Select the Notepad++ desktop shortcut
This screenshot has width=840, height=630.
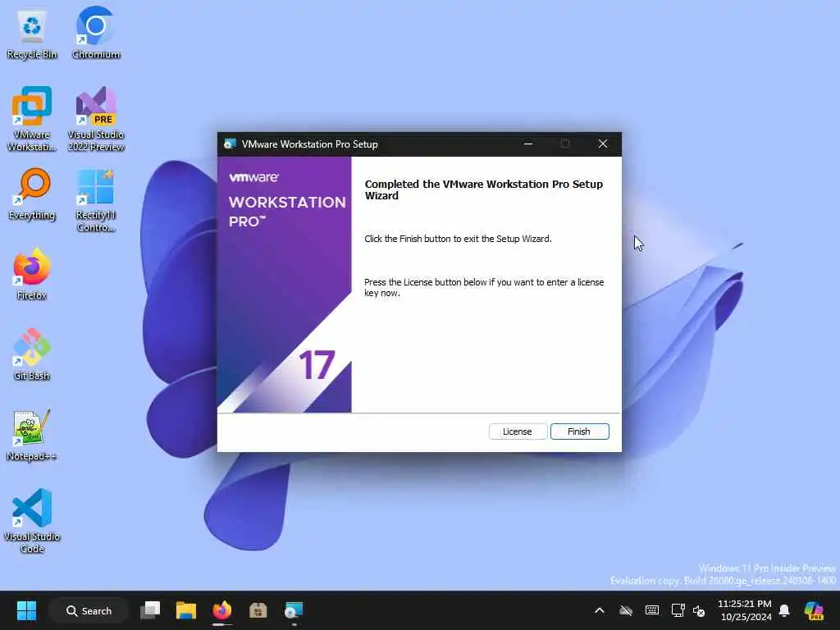32,435
